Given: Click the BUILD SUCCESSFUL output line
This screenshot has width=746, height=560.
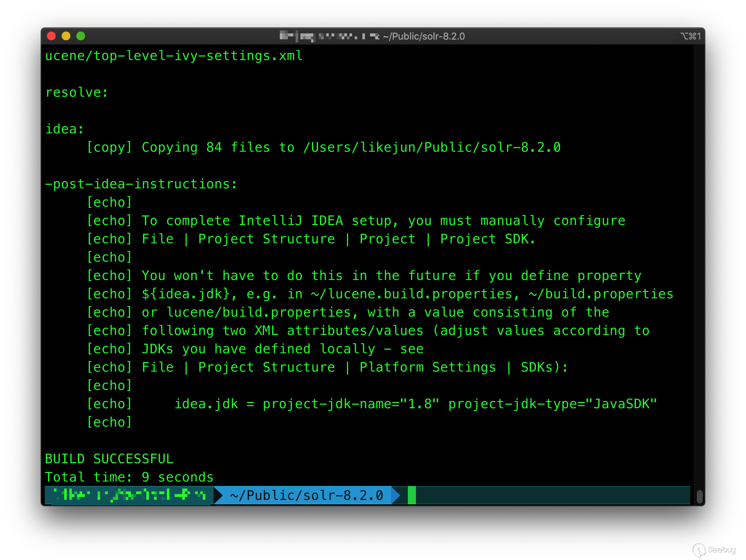Looking at the screenshot, I should [109, 459].
